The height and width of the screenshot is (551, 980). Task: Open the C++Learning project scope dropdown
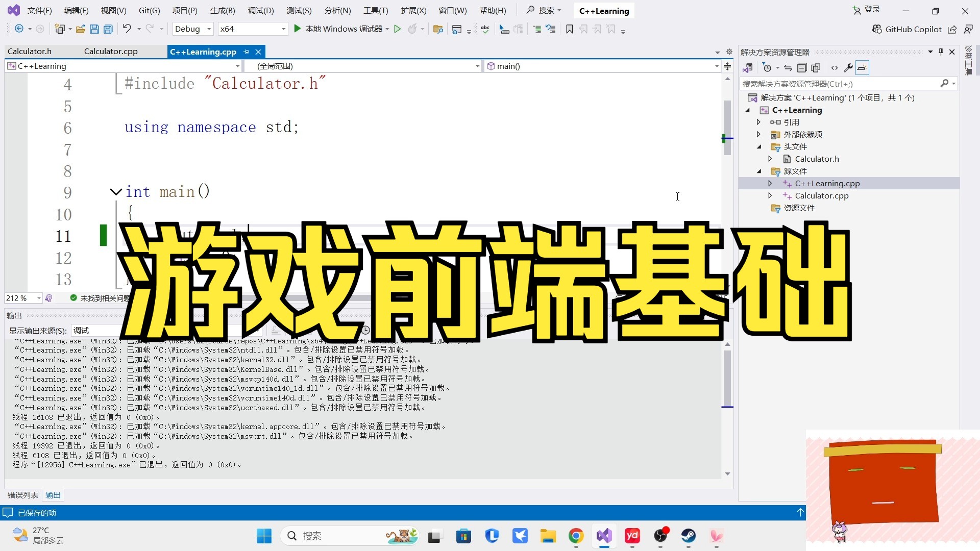pos(123,66)
